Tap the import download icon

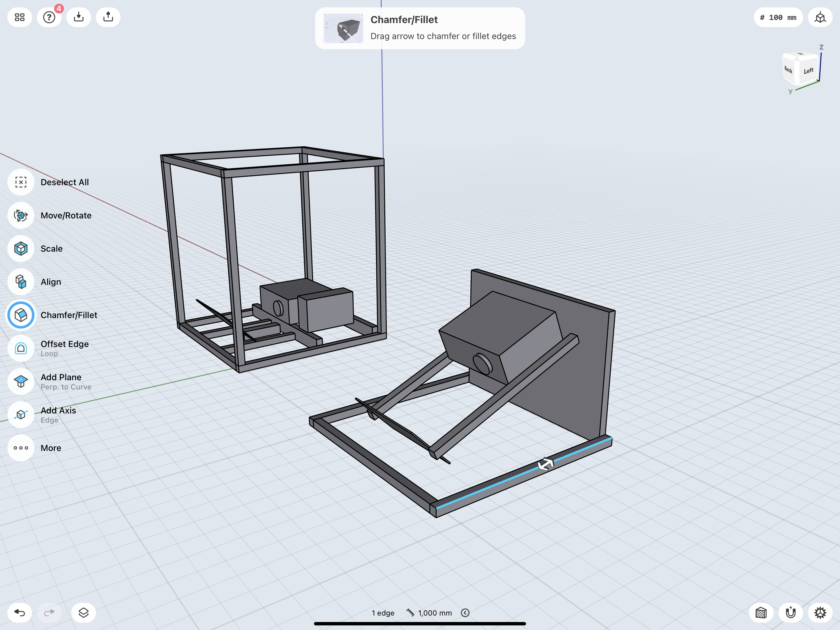[x=79, y=17]
